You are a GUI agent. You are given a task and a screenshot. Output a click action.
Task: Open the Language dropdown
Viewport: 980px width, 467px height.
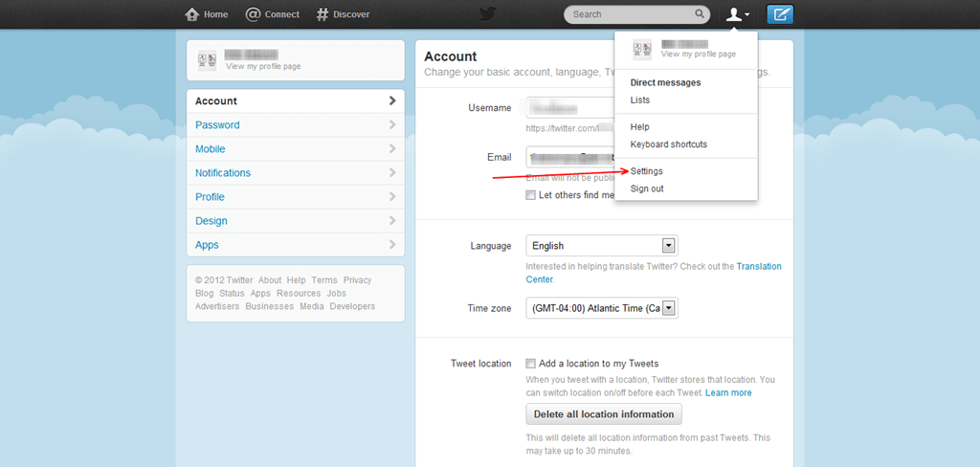[x=602, y=246]
